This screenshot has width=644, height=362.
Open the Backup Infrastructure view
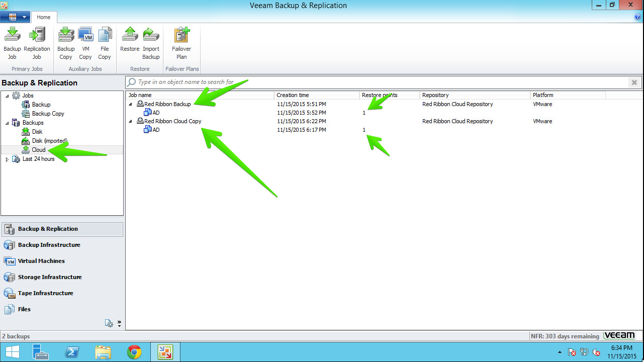[x=62, y=245]
